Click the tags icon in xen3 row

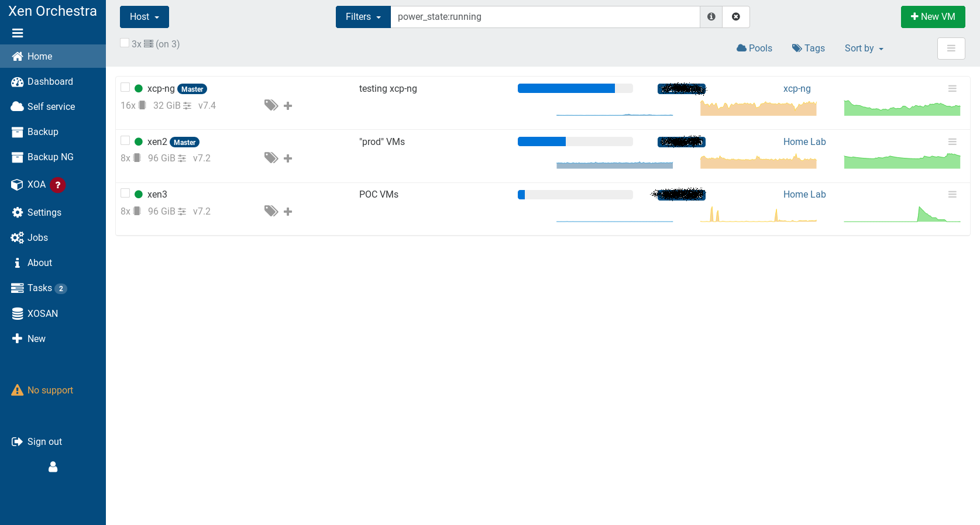click(x=271, y=211)
